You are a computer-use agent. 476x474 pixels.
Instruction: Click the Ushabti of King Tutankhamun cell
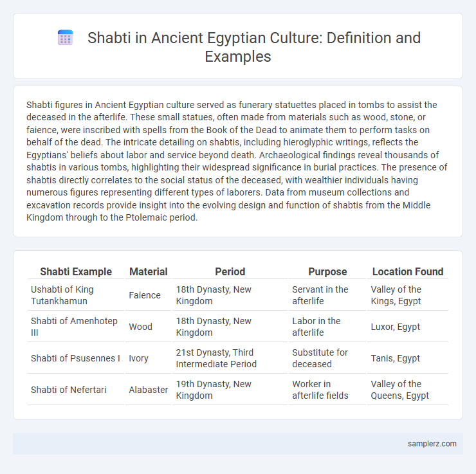coord(76,295)
